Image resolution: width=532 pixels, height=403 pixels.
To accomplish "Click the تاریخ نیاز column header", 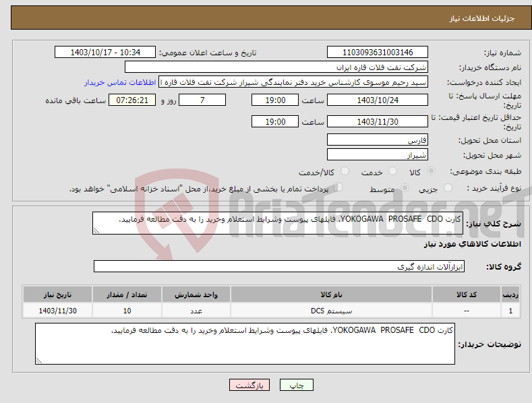I will click(x=58, y=294).
